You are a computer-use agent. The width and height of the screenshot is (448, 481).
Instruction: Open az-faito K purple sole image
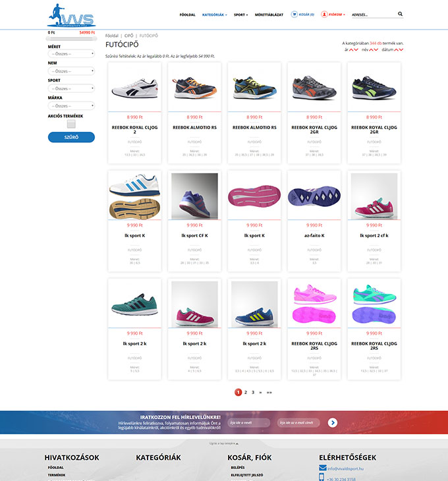[x=314, y=196]
